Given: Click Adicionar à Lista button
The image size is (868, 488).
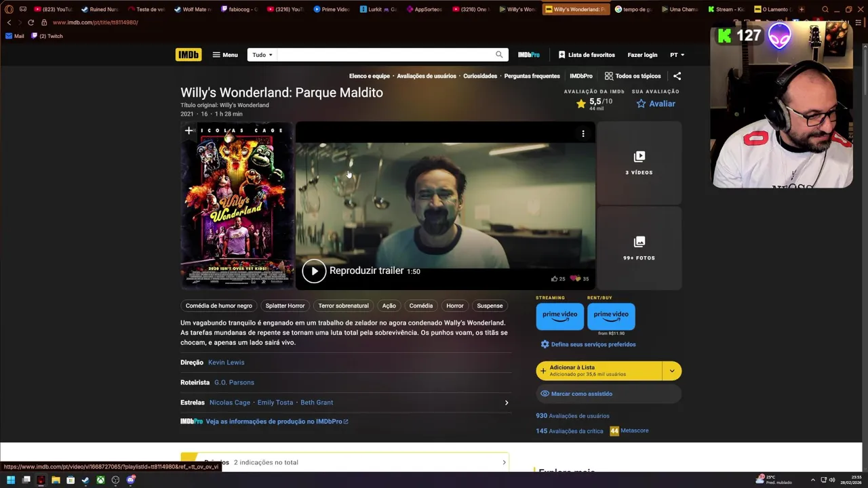Looking at the screenshot, I should [x=599, y=371].
